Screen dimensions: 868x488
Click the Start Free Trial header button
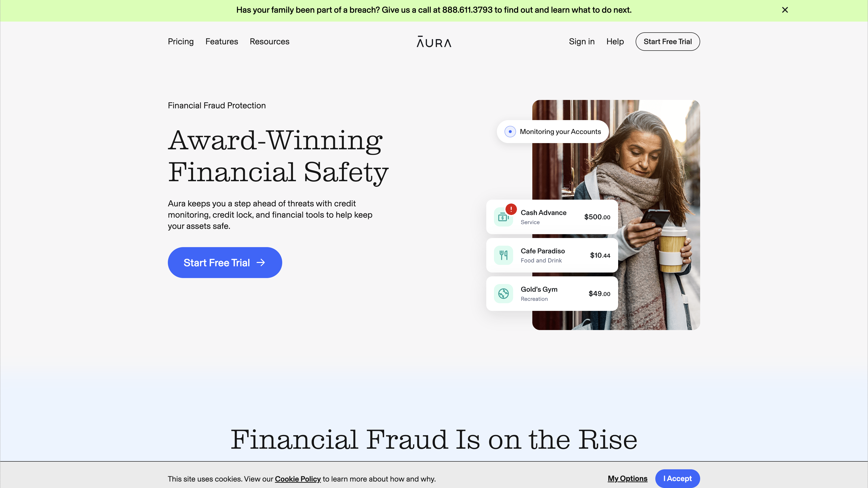667,41
